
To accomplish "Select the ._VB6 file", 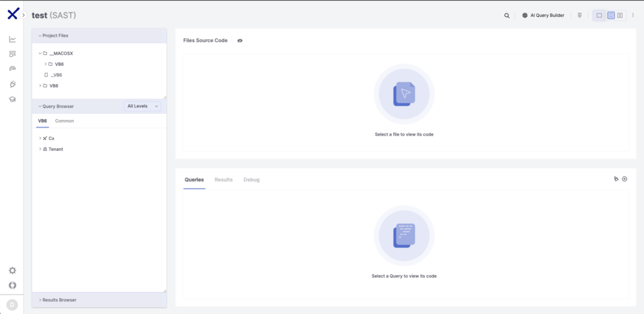I will [56, 75].
